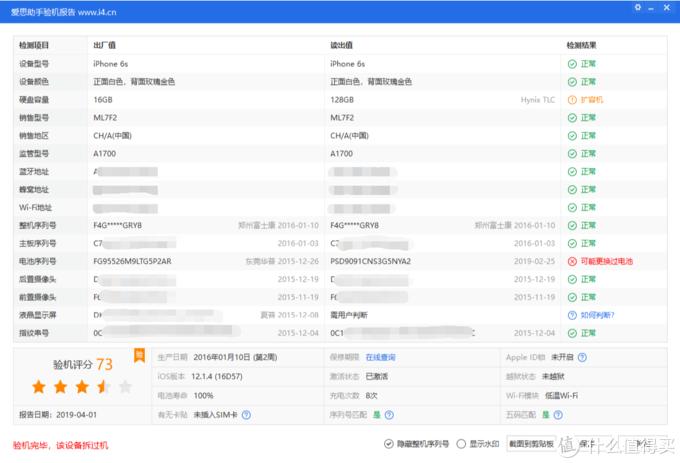Select factory battery serial FG95526M9LTG5P2AR
The image size is (680, 463).
132,261
